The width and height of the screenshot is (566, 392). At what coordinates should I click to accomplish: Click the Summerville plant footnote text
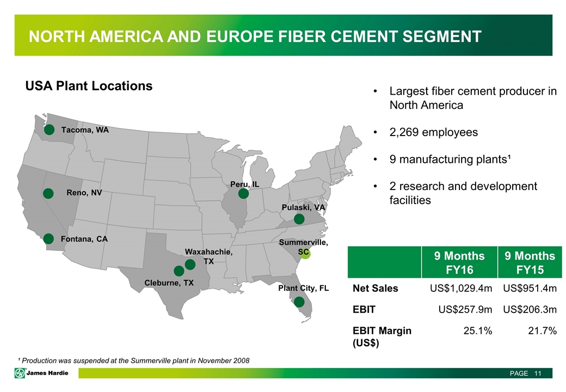[x=134, y=361]
